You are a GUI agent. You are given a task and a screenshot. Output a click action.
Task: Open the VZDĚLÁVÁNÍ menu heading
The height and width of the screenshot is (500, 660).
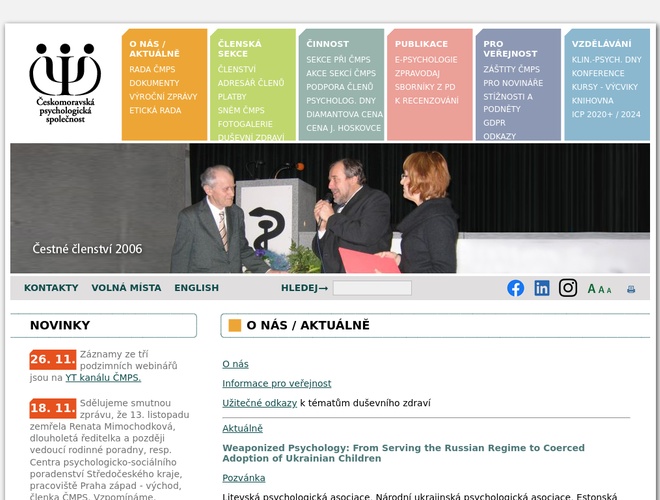601,44
